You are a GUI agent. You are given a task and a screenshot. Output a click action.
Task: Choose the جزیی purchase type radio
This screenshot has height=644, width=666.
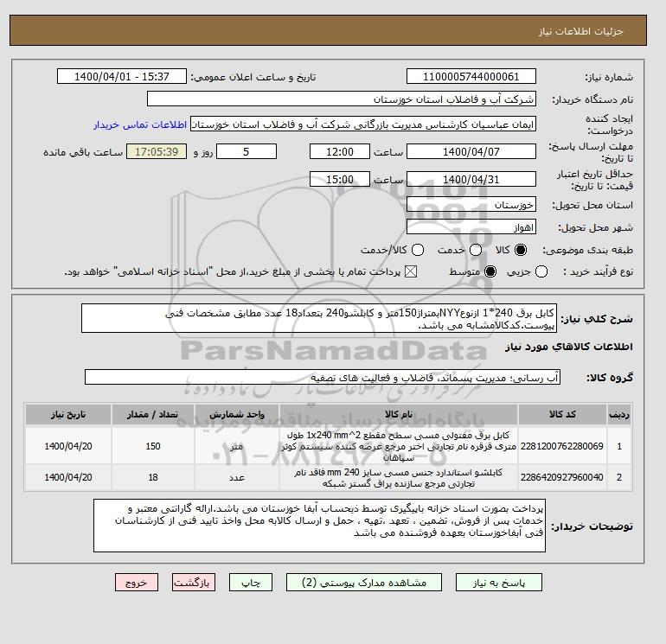(x=541, y=271)
